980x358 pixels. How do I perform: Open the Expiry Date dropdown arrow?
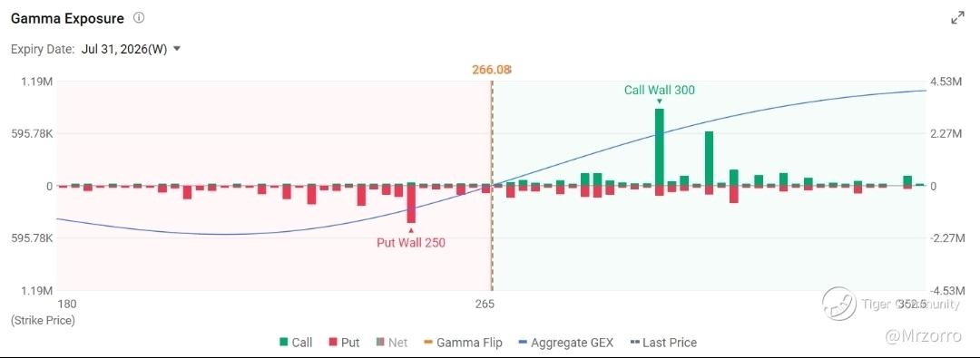(176, 49)
